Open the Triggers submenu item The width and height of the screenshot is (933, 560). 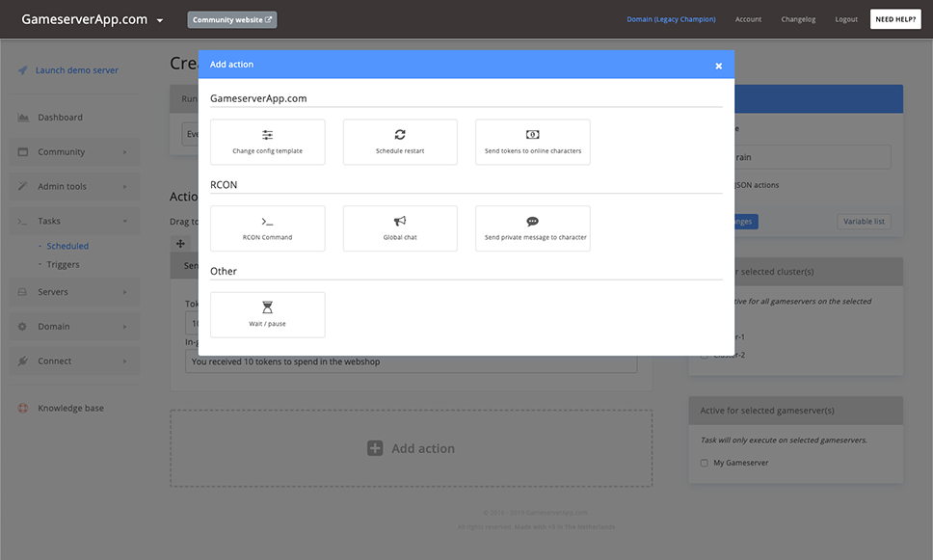click(63, 264)
